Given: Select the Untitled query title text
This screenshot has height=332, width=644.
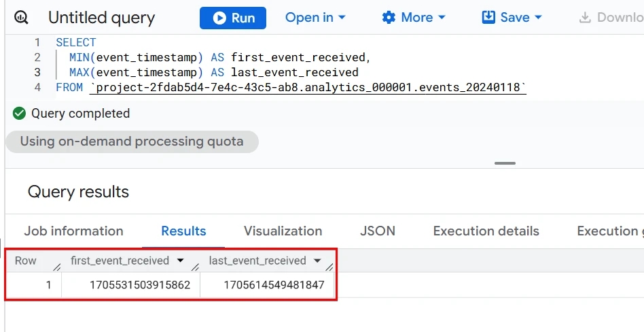Looking at the screenshot, I should 101,18.
